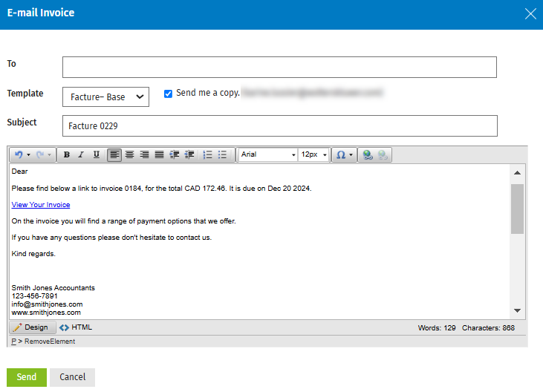Viewport: 543px width, 392px height.
Task: Open the View Your Invoice link
Action: click(41, 205)
